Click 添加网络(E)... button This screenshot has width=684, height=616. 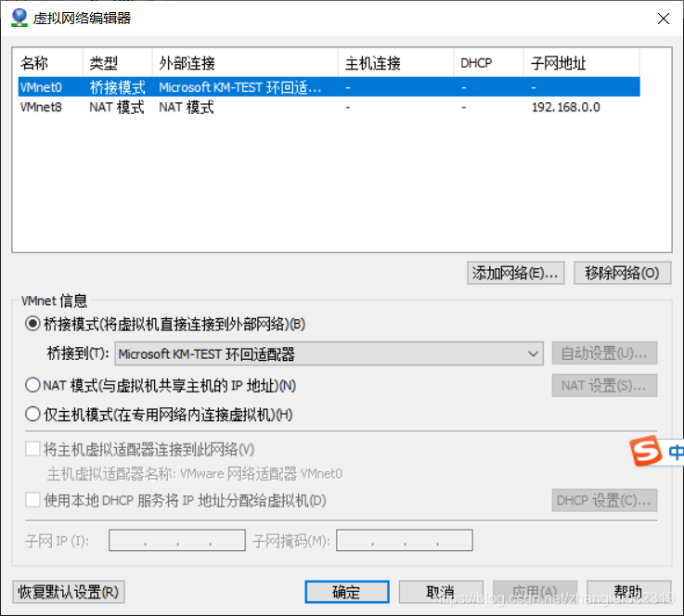tap(516, 273)
